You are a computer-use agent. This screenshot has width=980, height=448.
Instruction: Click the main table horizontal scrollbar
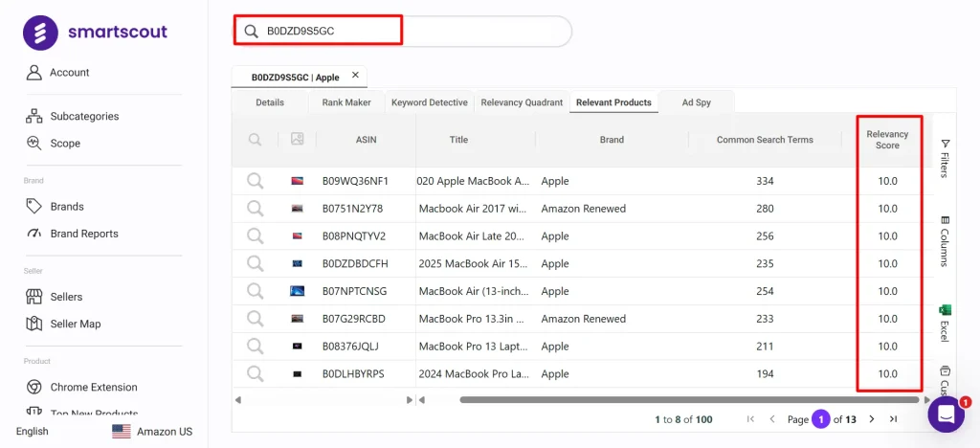pyautogui.click(x=689, y=399)
